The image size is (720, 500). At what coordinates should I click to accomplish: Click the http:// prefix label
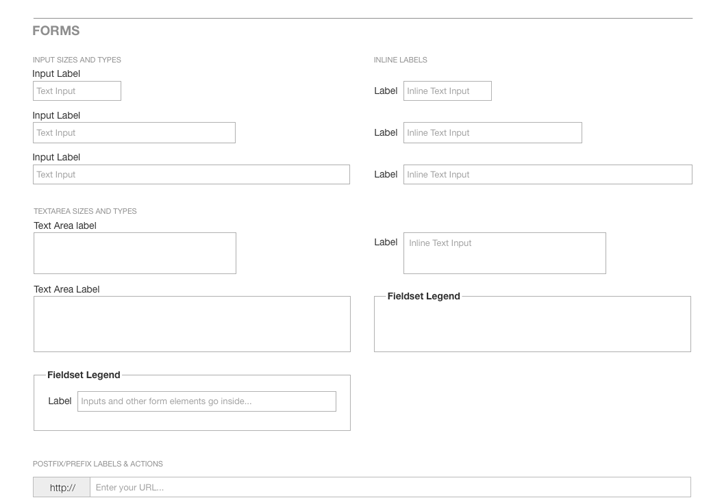[62, 487]
